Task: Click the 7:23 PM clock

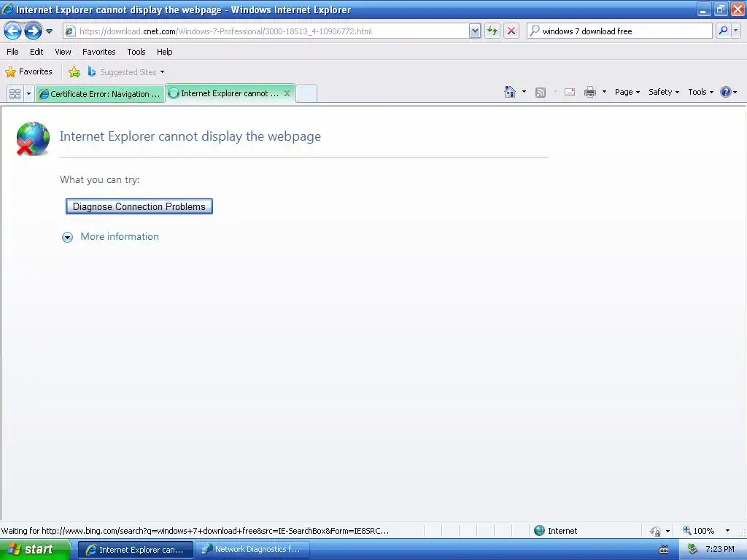Action: (720, 550)
